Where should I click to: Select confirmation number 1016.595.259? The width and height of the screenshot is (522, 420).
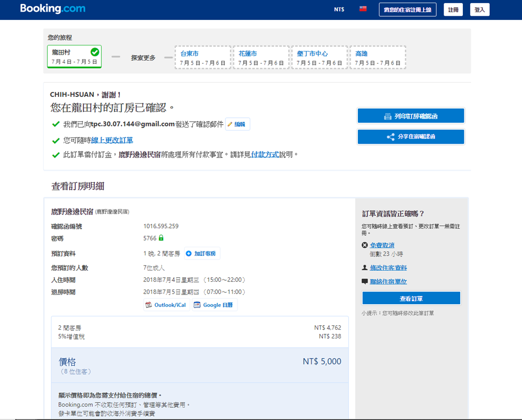click(161, 226)
